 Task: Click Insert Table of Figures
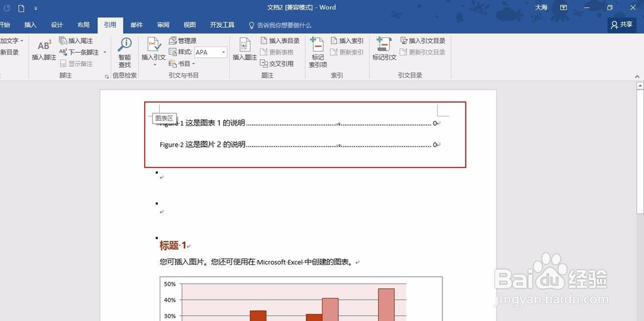[x=280, y=41]
